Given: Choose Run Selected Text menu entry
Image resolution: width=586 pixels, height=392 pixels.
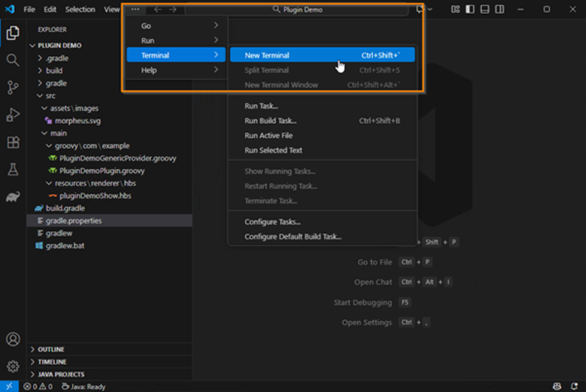Looking at the screenshot, I should (x=322, y=150).
